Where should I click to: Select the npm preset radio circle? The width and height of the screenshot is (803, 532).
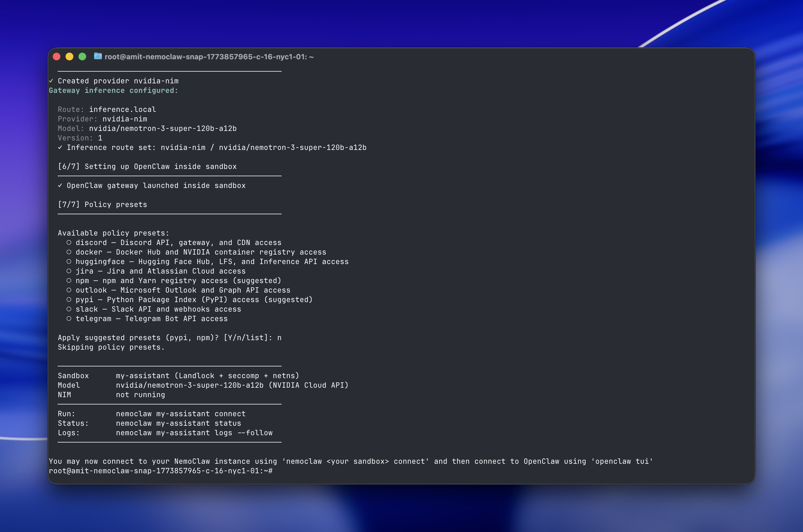(x=69, y=281)
